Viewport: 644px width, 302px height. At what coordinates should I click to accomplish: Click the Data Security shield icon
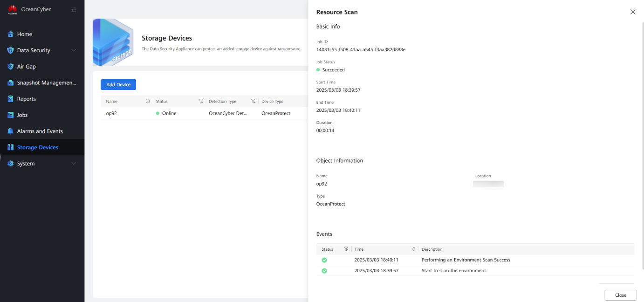tap(10, 50)
